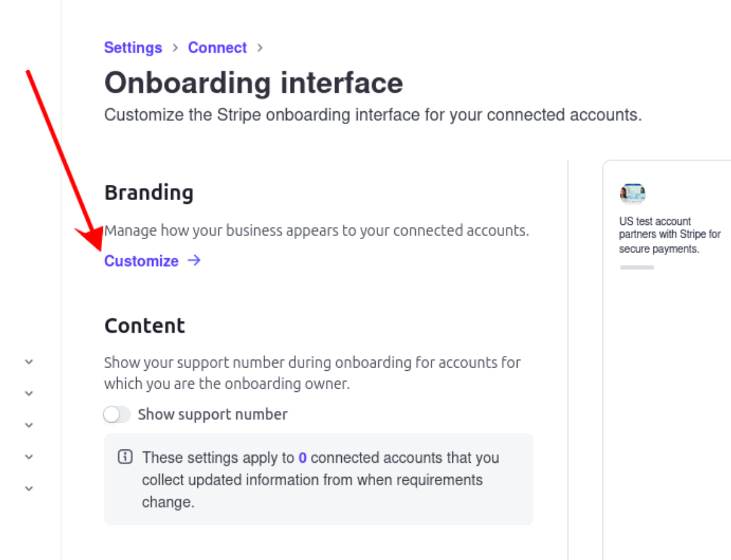731x560 pixels.
Task: Enable the Show support number toggle
Action: [117, 415]
